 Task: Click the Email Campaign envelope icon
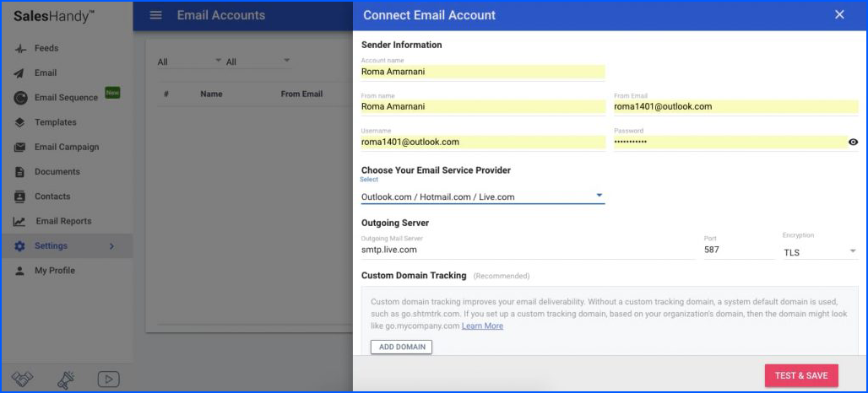pyautogui.click(x=20, y=147)
